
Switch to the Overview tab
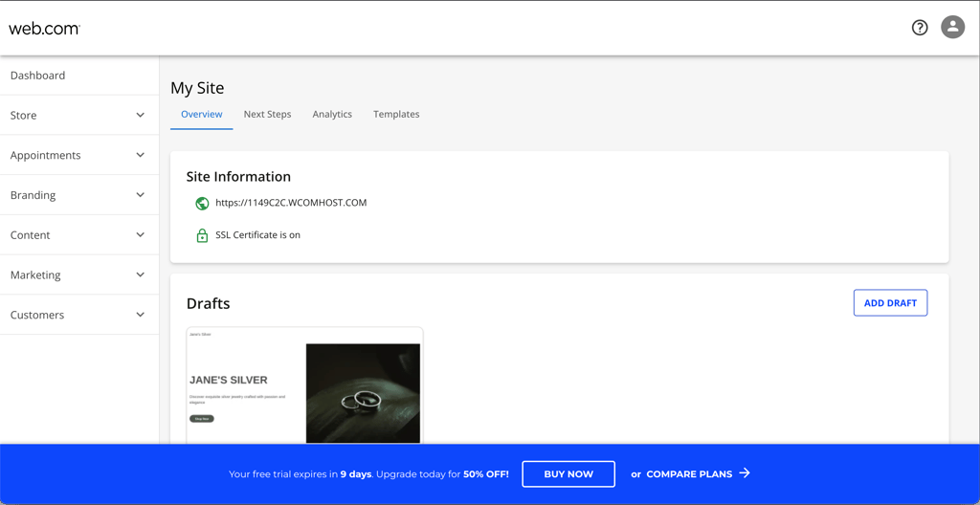coord(201,115)
